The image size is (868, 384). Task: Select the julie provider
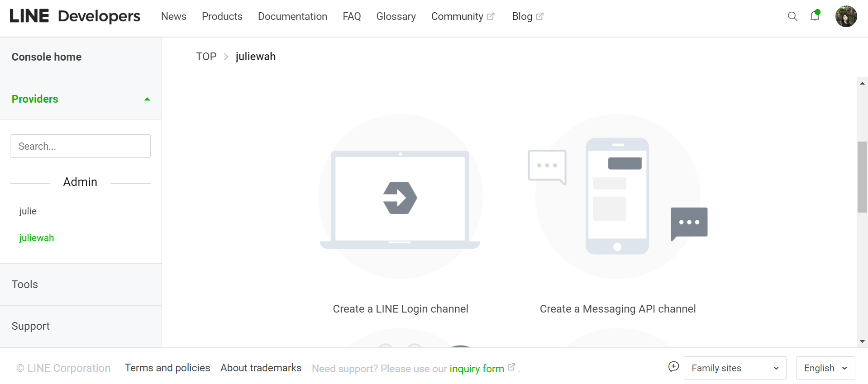[x=28, y=211]
